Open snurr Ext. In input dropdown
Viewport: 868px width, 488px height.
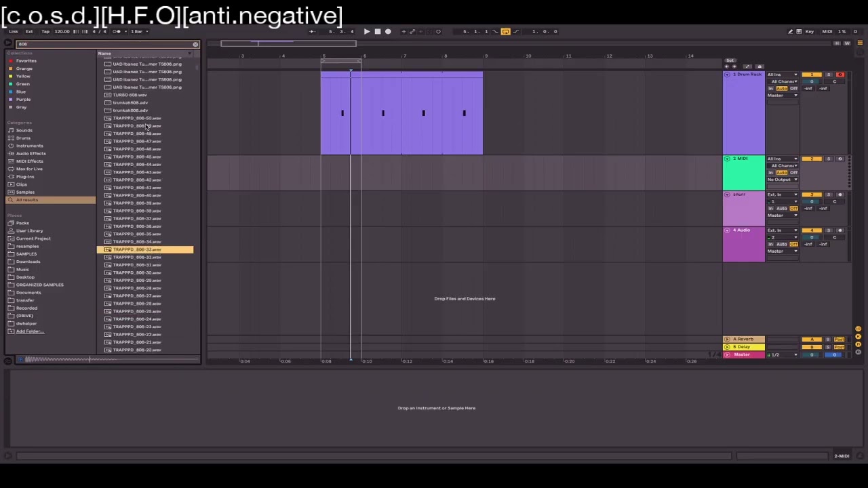783,195
